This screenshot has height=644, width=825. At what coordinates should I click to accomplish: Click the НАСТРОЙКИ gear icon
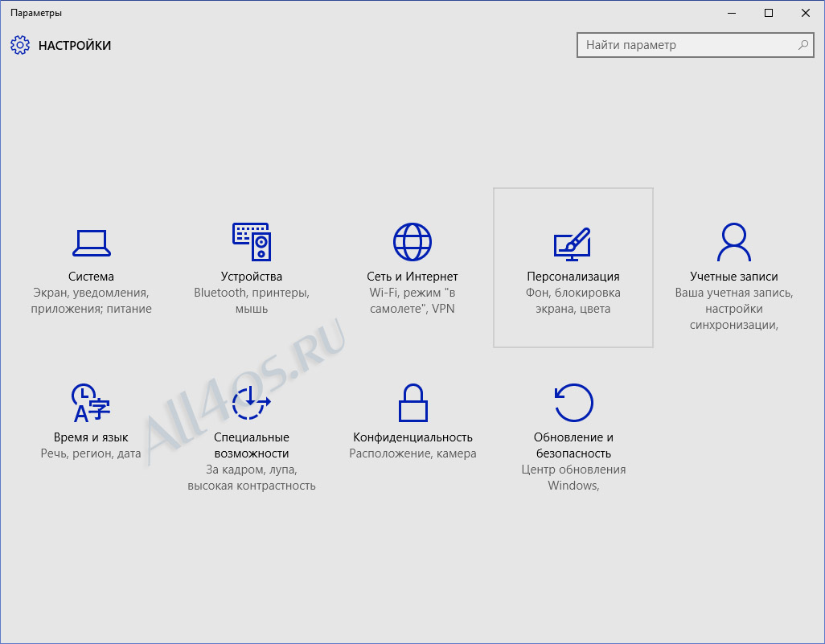point(20,45)
